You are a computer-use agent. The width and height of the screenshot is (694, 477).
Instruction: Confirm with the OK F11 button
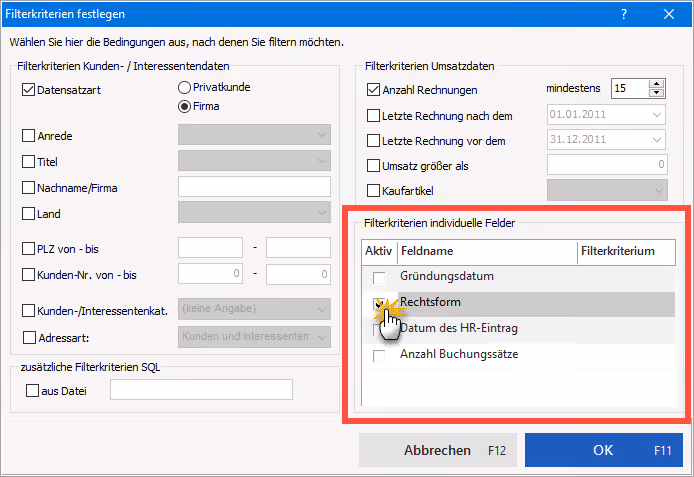604,450
